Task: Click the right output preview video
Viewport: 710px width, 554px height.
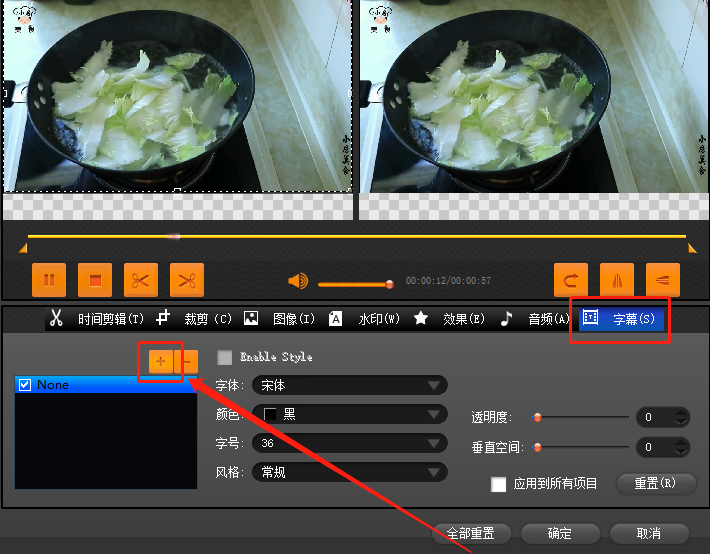Action: (534, 96)
